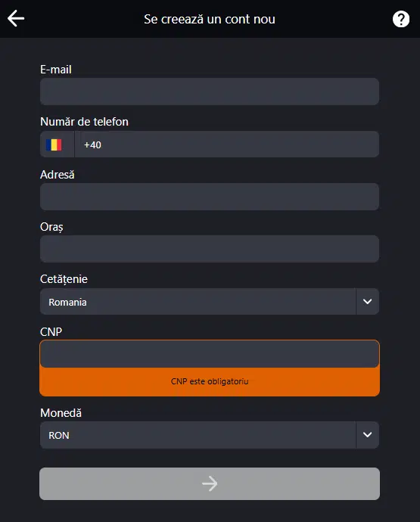The width and height of the screenshot is (420, 522).
Task: Click the phone number field with +40
Action: click(x=227, y=144)
